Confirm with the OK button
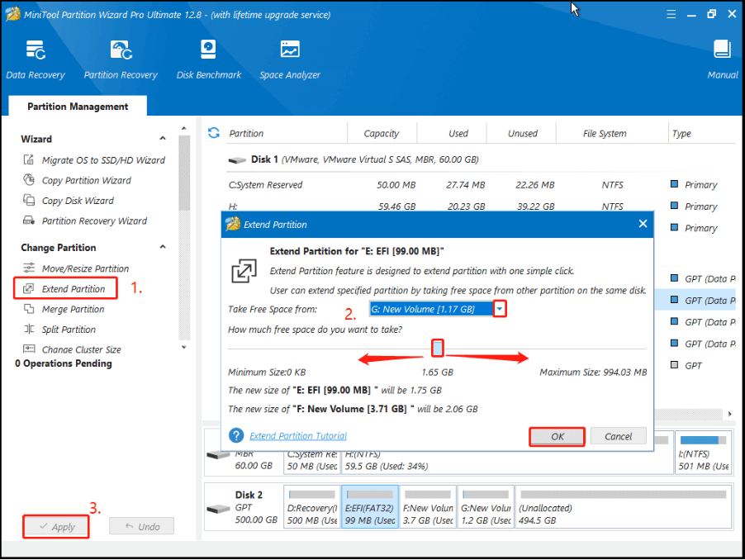Viewport: 745px width, 560px height. click(x=556, y=435)
